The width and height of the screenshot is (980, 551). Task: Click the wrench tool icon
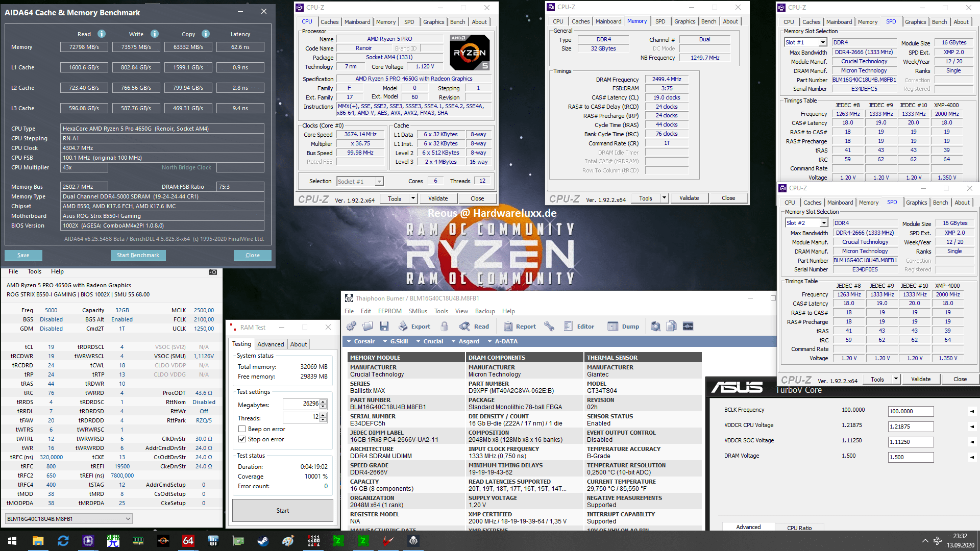click(x=549, y=327)
